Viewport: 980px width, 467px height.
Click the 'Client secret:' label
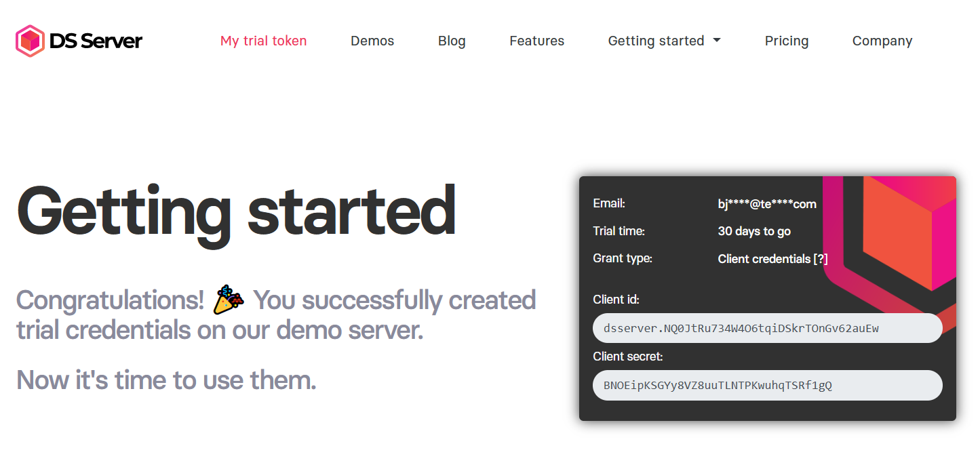tap(628, 357)
